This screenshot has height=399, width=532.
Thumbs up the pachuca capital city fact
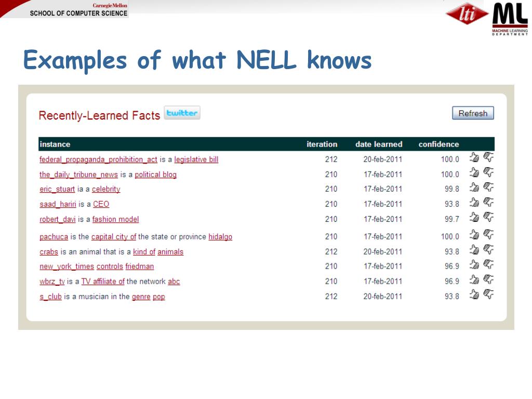474,234
